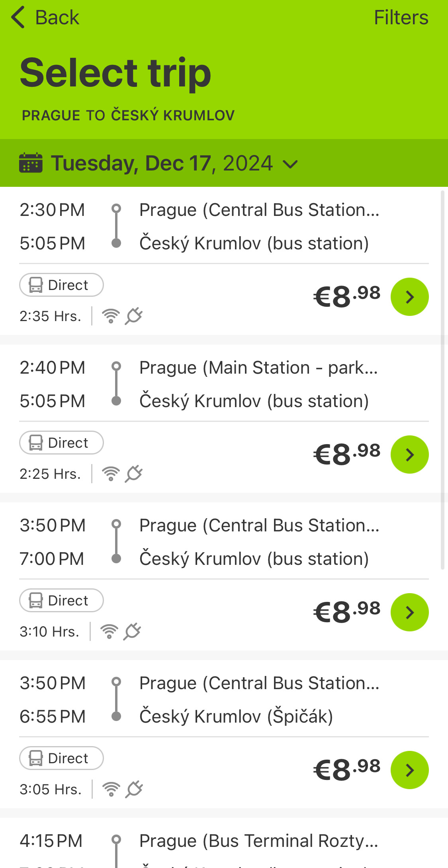Viewport: 448px width, 868px height.
Task: Click the calendar icon beside the date
Action: [x=31, y=163]
